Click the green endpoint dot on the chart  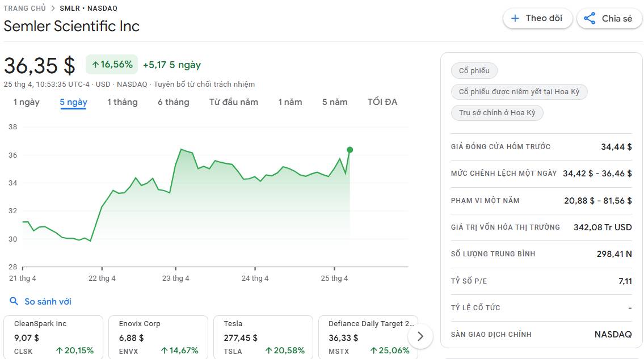point(350,150)
